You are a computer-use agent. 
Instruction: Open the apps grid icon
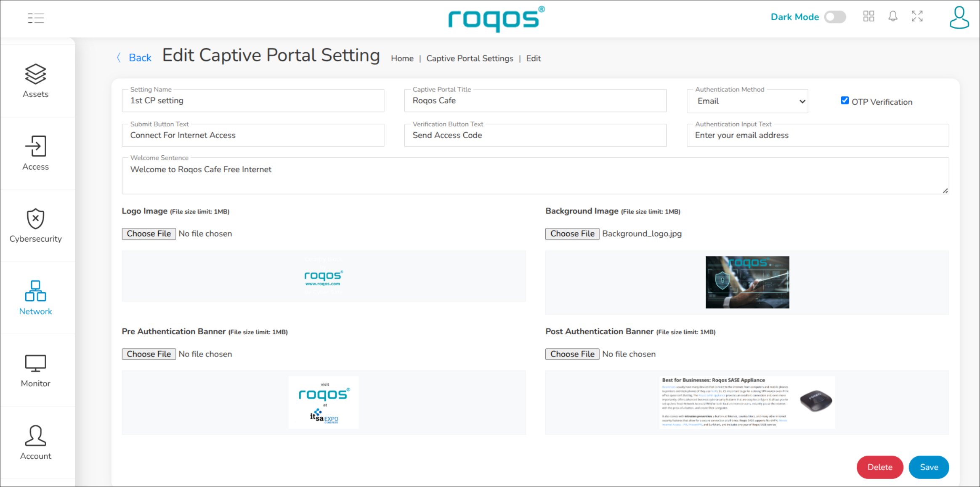coord(868,16)
